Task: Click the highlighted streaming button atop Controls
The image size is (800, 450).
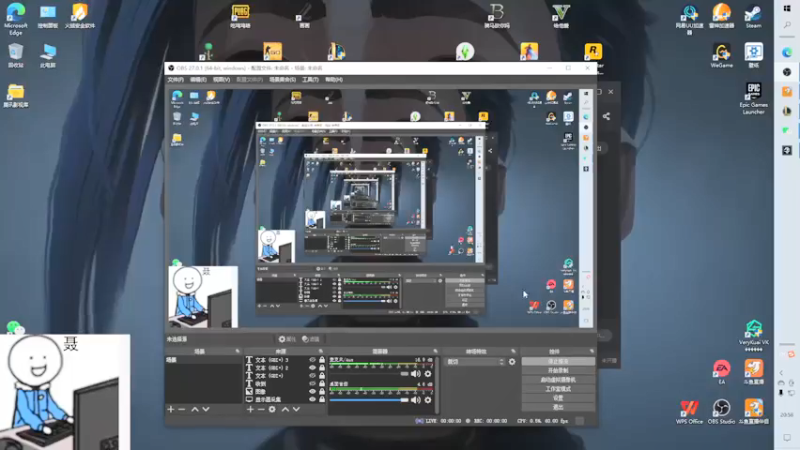Action: tap(558, 361)
